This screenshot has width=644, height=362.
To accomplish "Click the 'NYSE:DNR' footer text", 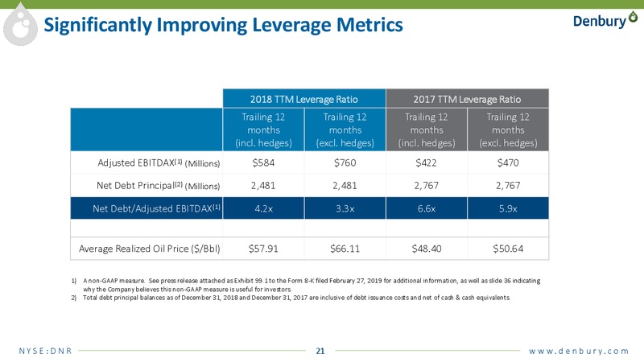I will click(x=45, y=351).
